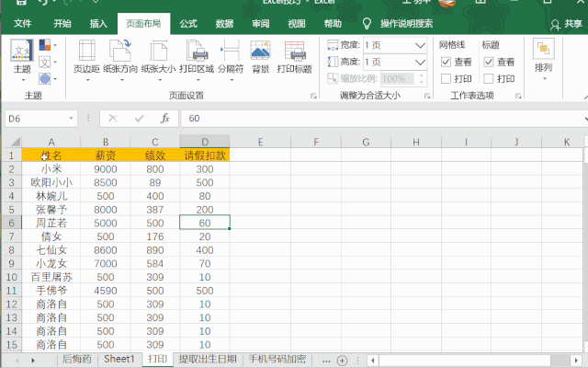
Task: Toggle Gridlines View (查看) checkbox
Action: [x=446, y=62]
